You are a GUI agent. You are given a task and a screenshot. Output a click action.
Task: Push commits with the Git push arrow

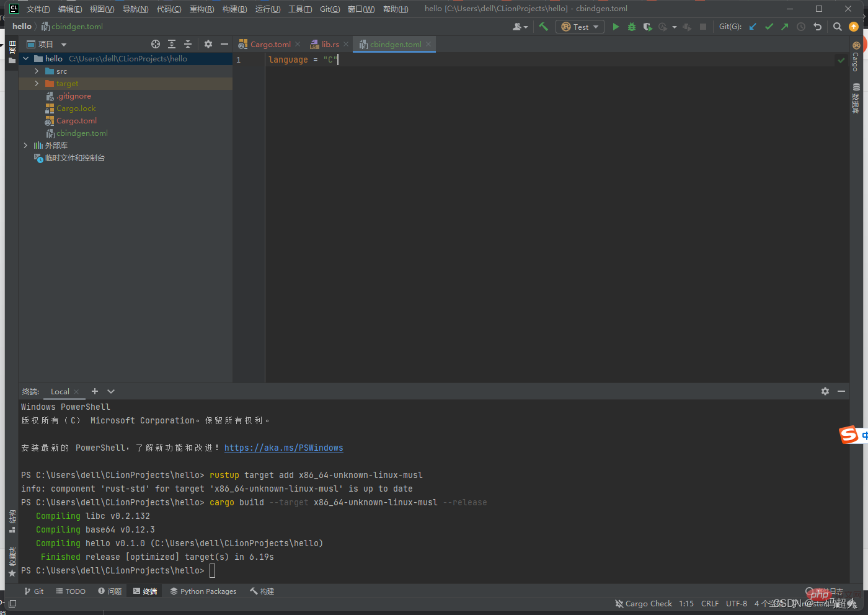pos(785,27)
